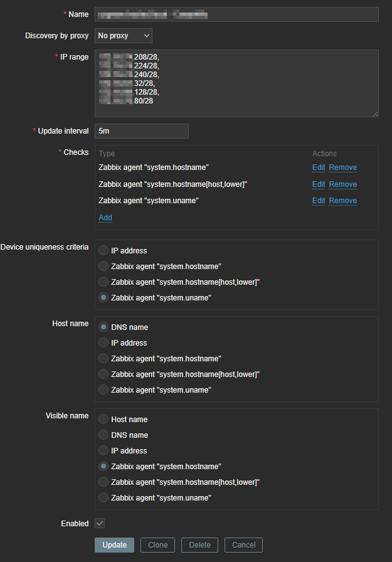
Task: Choose "system.hostname" for device uniqueness criteria
Action: point(103,266)
